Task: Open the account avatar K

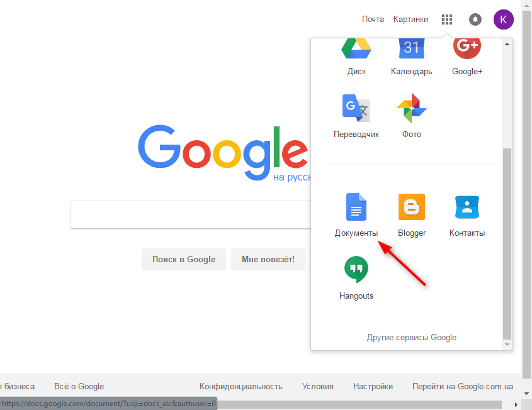Action: (x=503, y=19)
